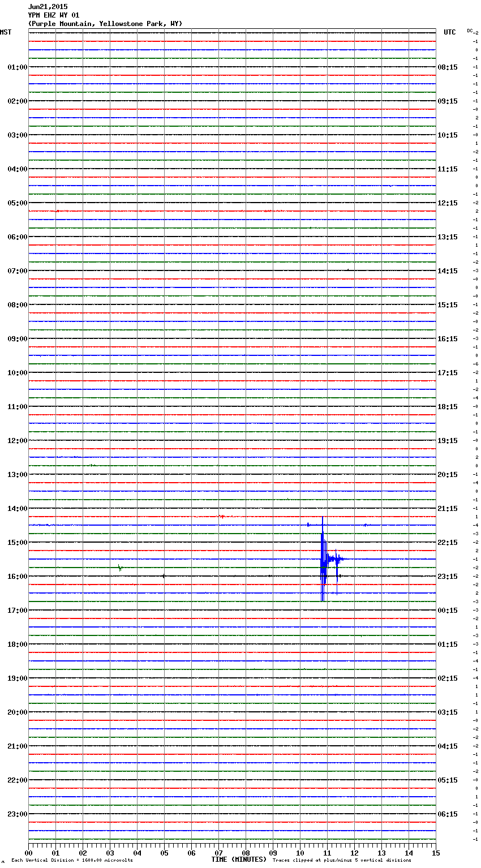The image size is (481, 868).
Task: Click the 21:00 MST time label
Action: coord(18,746)
